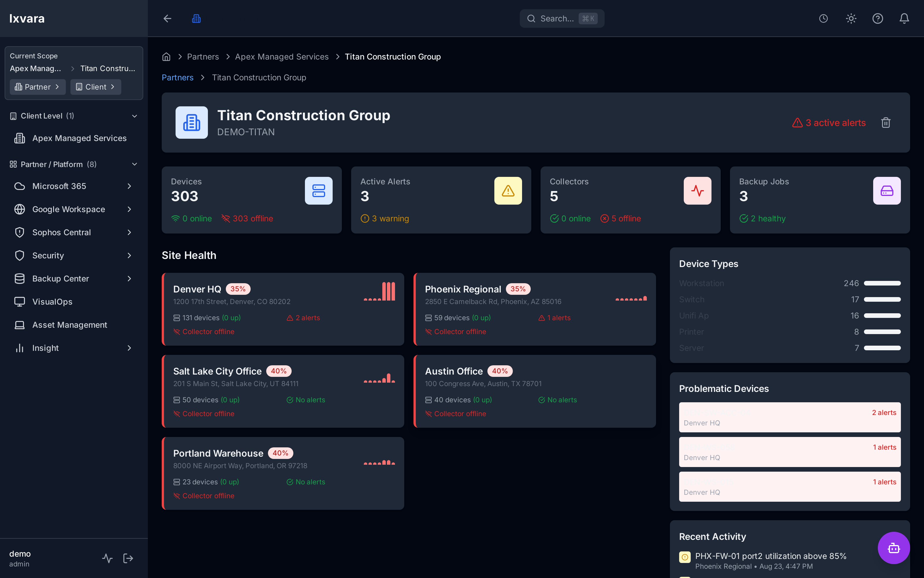This screenshot has height=578, width=924.
Task: Open the history clock icon
Action: (823, 18)
